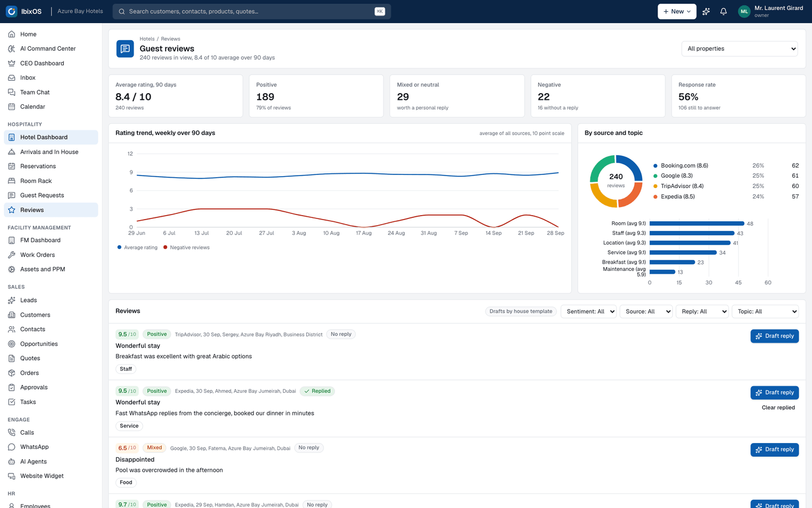Click the Leads icon in sidebar
This screenshot has height=508, width=812.
12,300
